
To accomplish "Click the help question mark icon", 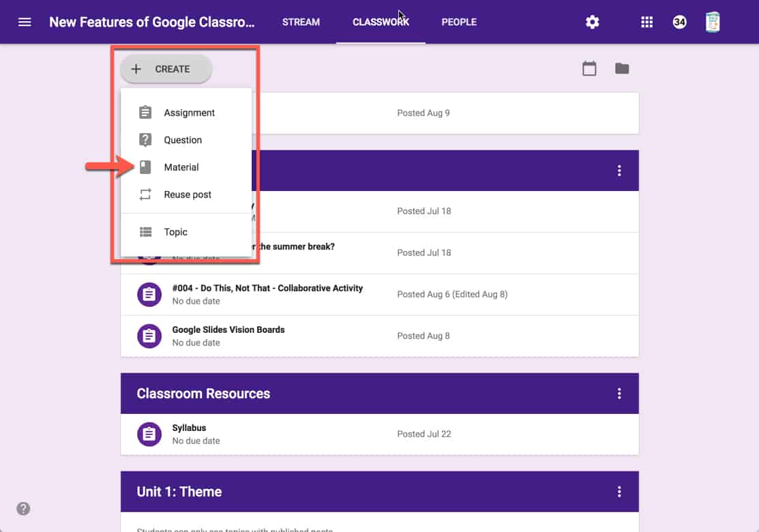I will pos(23,509).
